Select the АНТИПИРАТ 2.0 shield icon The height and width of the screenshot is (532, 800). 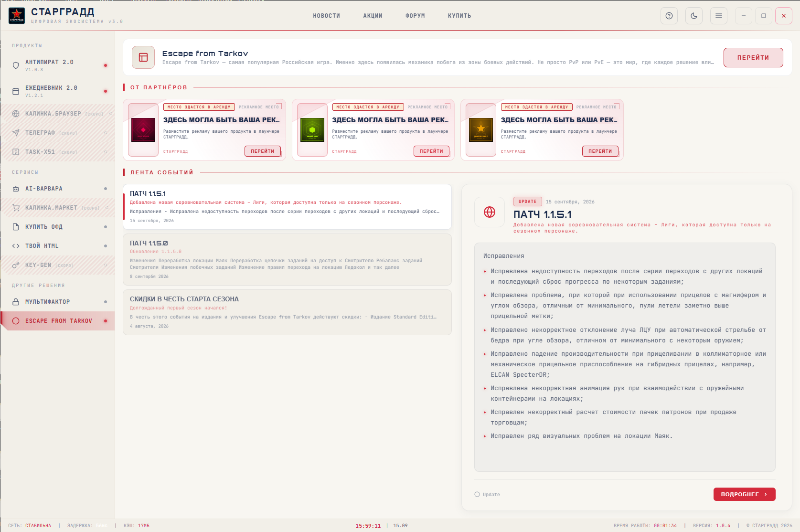[16, 65]
